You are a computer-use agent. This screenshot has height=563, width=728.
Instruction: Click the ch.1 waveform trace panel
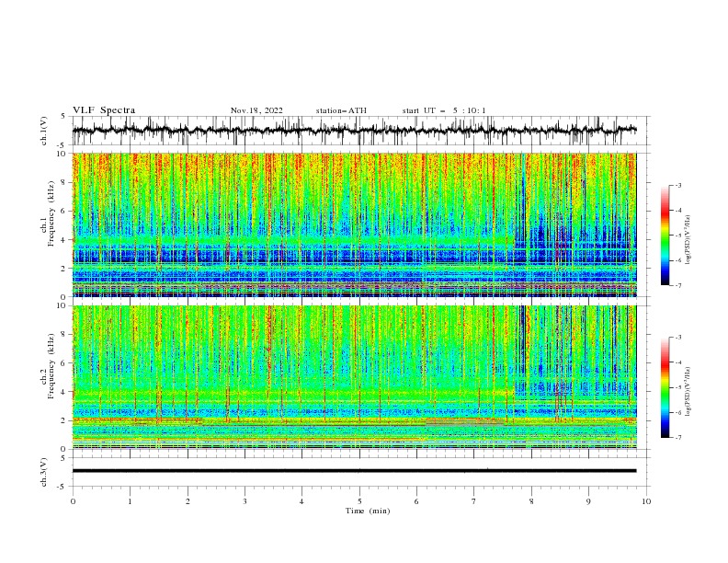click(361, 131)
